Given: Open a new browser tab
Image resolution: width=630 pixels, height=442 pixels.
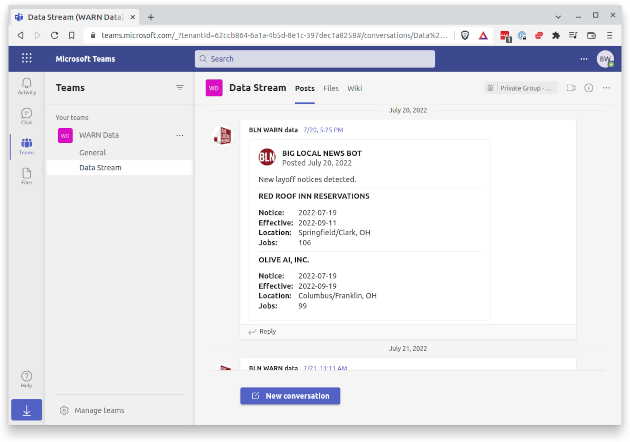Looking at the screenshot, I should pyautogui.click(x=151, y=17).
